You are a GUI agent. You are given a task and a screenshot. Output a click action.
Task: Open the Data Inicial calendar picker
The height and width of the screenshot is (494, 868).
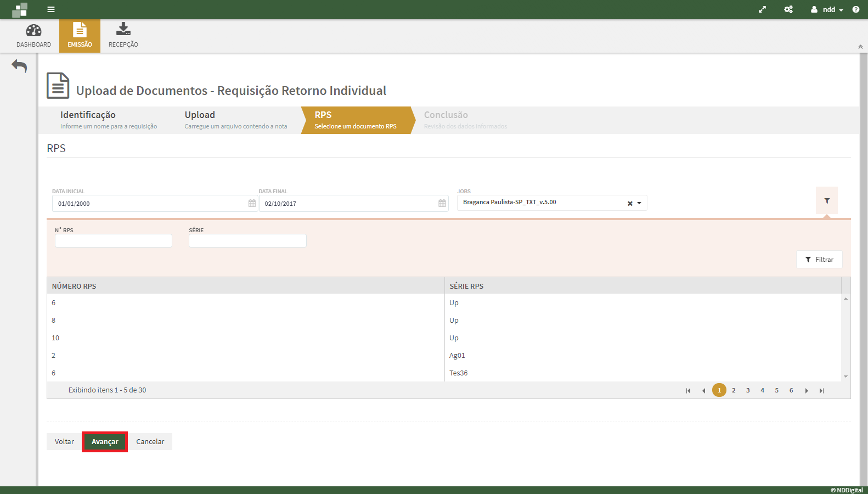click(x=252, y=204)
